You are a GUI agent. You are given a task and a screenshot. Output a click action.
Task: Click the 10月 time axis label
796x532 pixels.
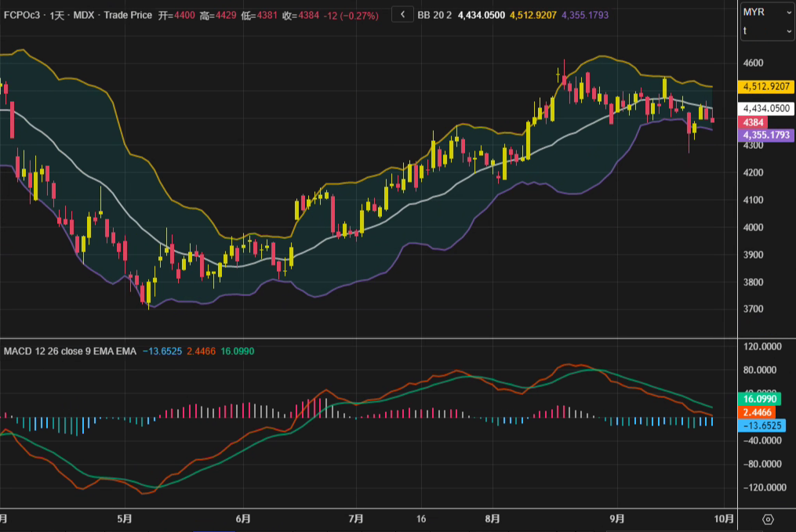point(724,519)
